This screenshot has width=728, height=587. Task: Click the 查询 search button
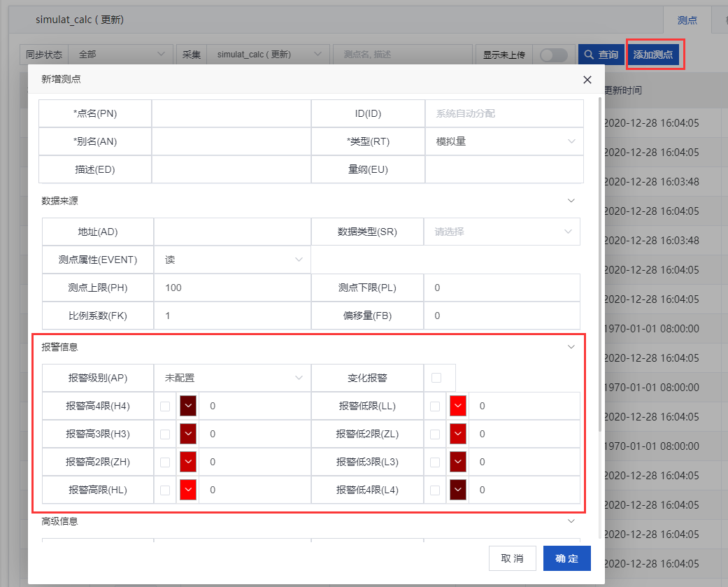tap(601, 55)
